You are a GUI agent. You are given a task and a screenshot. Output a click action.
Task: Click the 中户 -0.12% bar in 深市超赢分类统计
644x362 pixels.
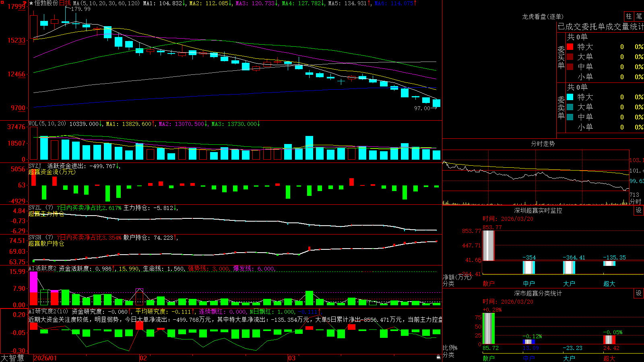tap(529, 341)
